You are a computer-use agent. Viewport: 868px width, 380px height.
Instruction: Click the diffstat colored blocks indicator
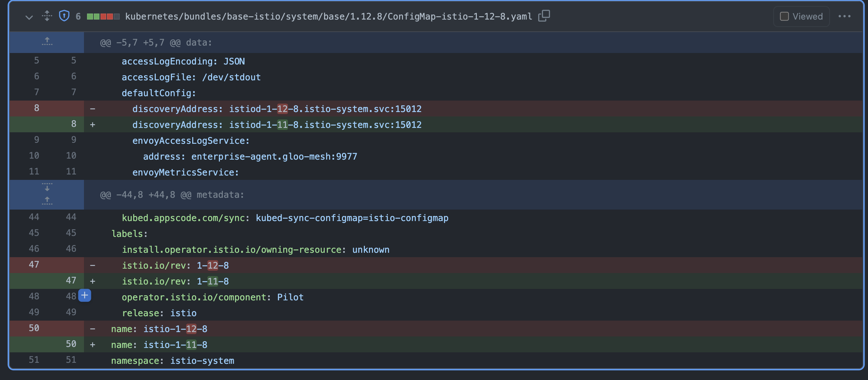click(103, 17)
